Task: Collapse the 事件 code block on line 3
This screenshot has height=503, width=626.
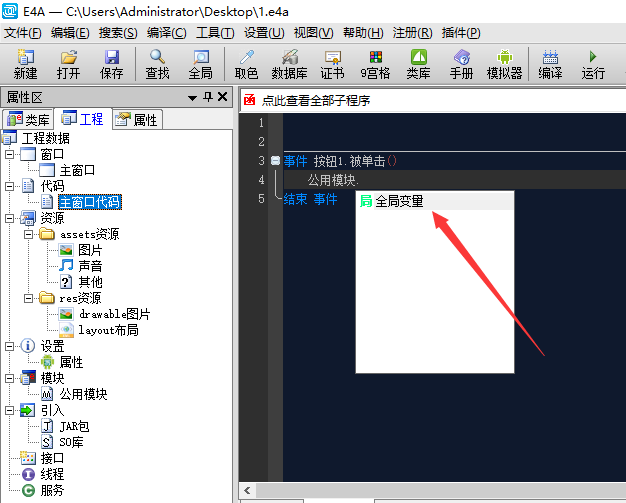Action: 275,161
